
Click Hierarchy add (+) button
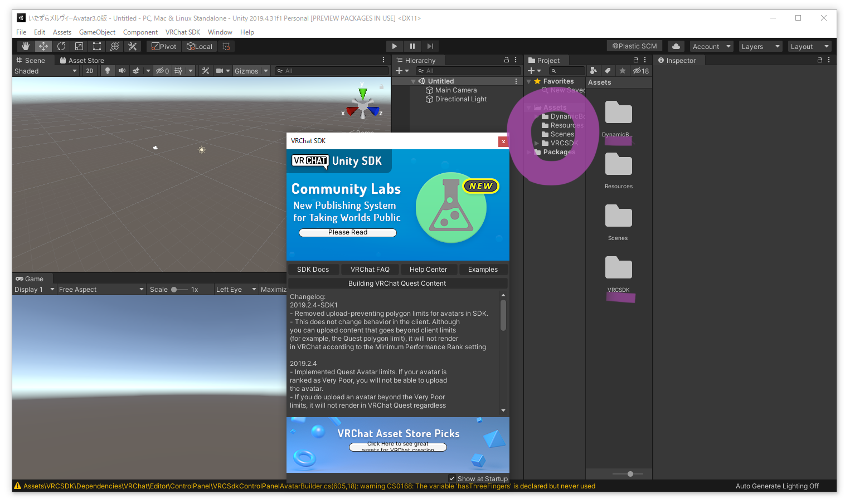click(x=402, y=71)
